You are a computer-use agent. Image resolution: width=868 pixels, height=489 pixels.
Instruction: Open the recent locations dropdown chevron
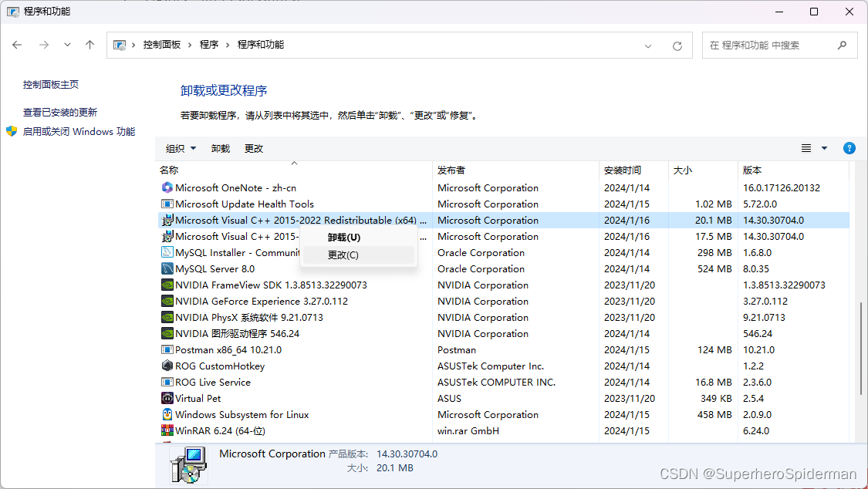click(x=67, y=45)
